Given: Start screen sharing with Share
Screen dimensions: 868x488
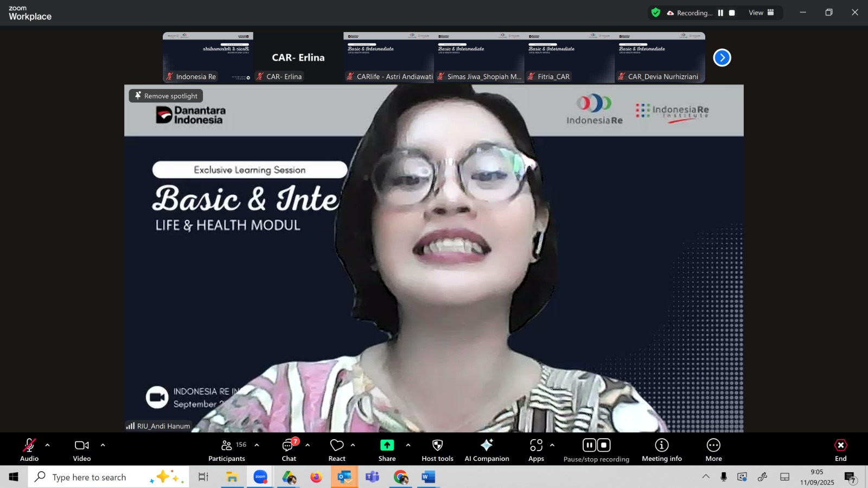Looking at the screenshot, I should tap(387, 450).
